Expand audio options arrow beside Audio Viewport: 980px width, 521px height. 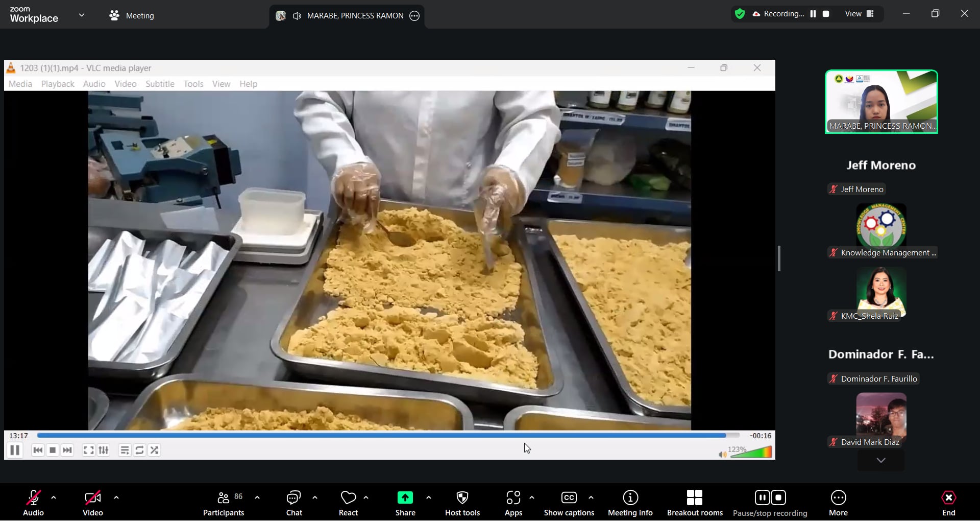click(x=54, y=498)
